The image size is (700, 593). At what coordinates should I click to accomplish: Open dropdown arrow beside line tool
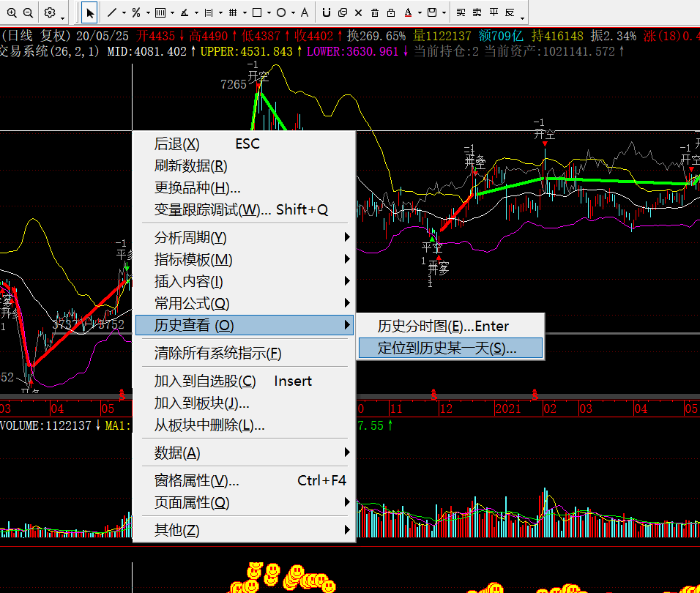pos(124,13)
